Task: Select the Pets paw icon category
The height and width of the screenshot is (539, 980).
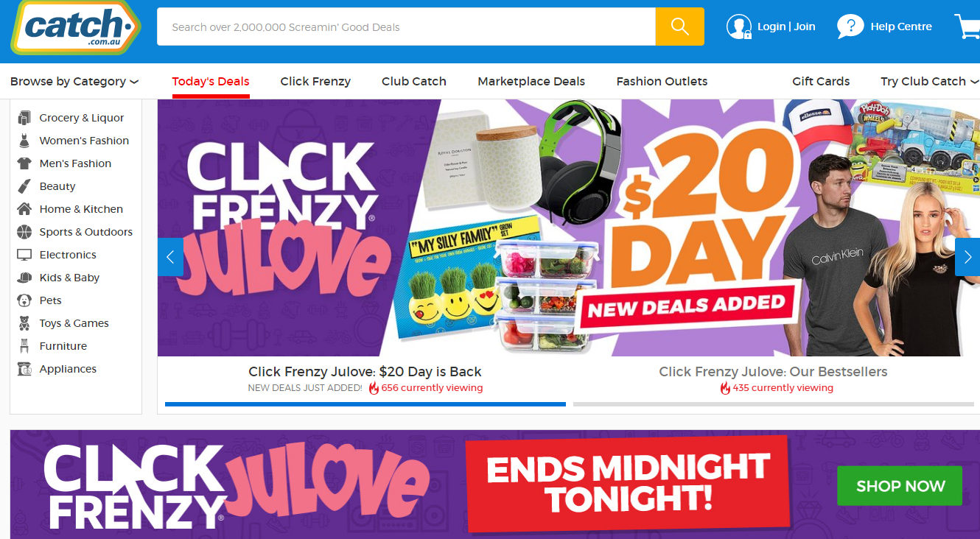Action: 24,300
